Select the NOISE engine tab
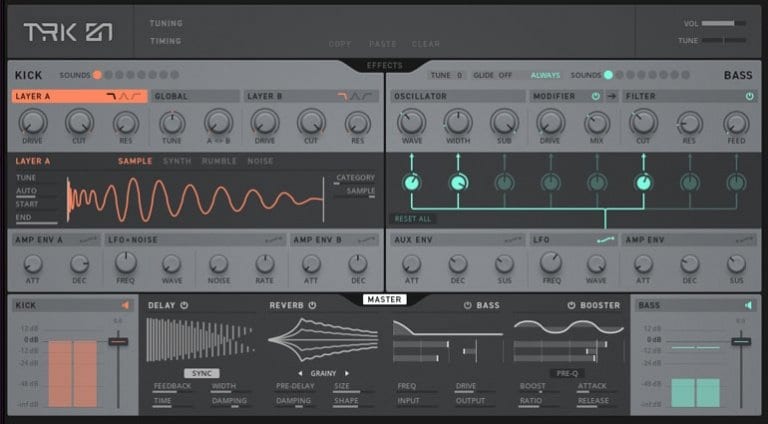 [261, 161]
